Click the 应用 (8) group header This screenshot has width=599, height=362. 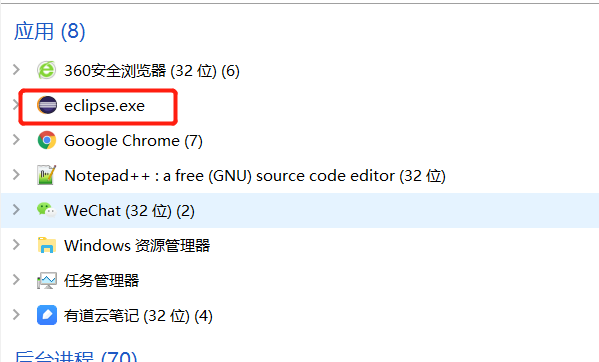pyautogui.click(x=49, y=31)
